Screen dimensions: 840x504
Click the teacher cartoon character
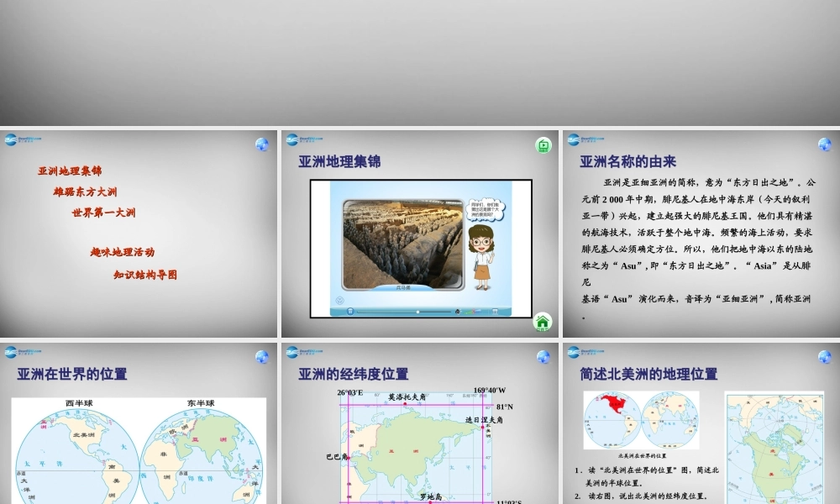pos(481,258)
